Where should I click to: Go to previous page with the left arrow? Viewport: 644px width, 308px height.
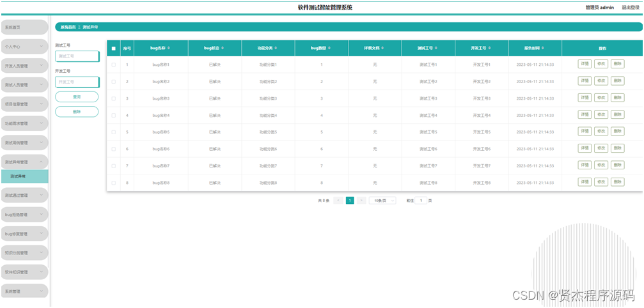coord(338,201)
